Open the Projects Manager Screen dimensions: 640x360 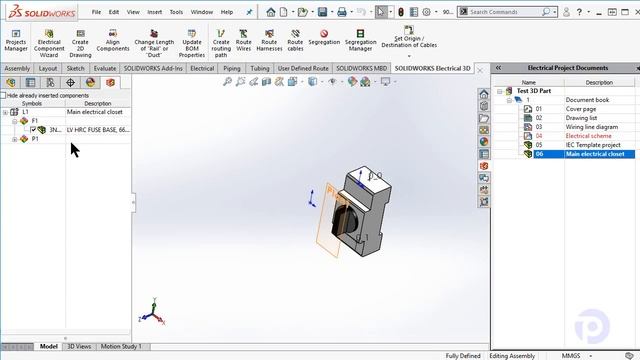[16, 40]
